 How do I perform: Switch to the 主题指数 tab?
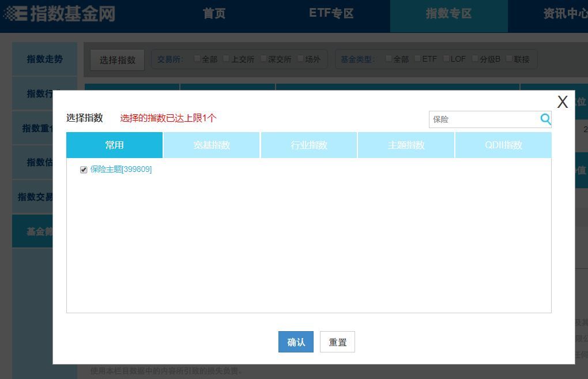(x=406, y=145)
